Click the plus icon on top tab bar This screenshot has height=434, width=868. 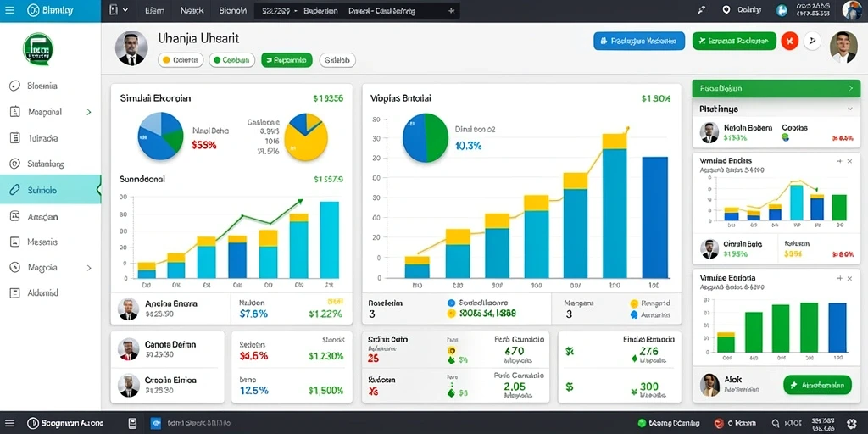click(452, 10)
